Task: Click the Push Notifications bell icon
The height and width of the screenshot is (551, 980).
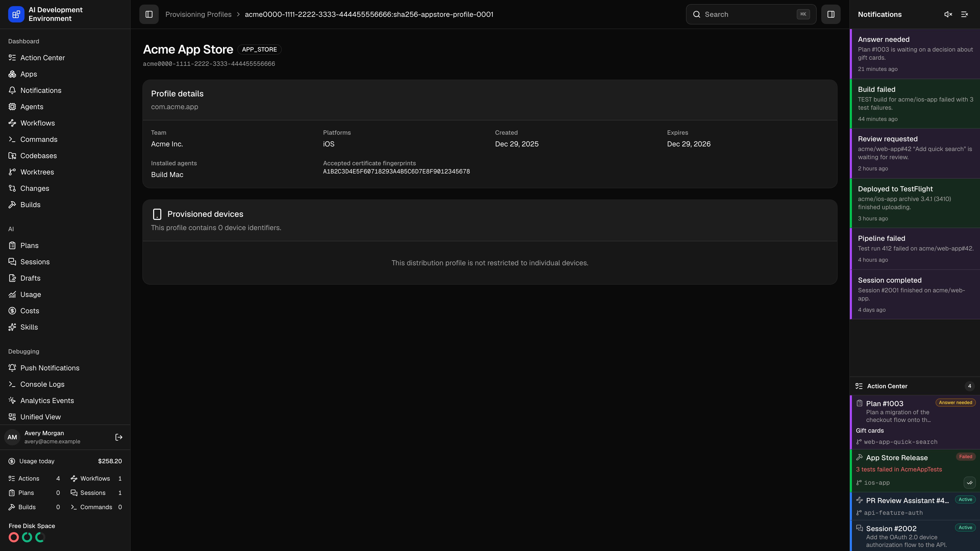Action: 12,368
